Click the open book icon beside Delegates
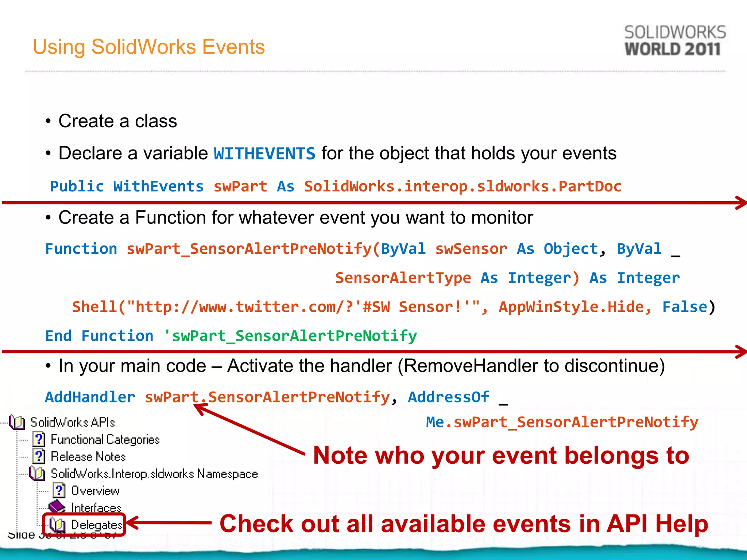This screenshot has width=747, height=560. [x=58, y=525]
